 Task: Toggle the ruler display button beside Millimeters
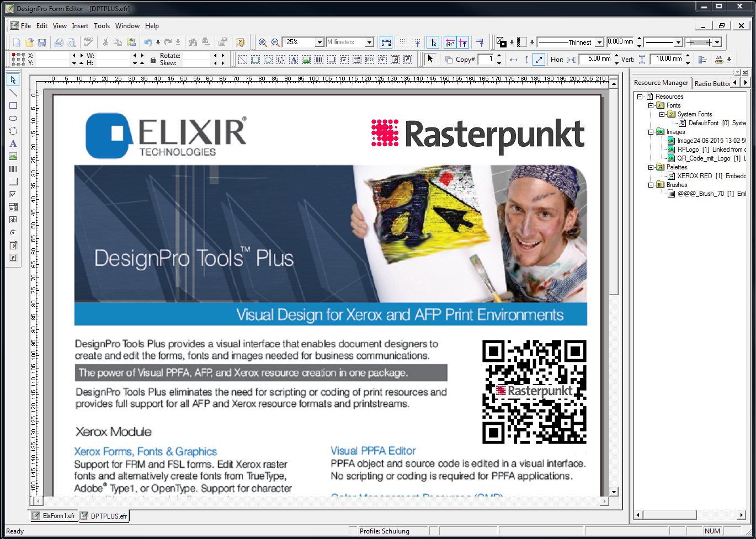(x=386, y=42)
